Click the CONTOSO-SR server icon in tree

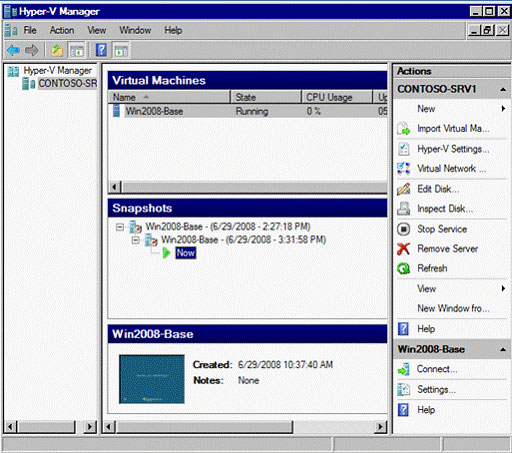pos(29,83)
